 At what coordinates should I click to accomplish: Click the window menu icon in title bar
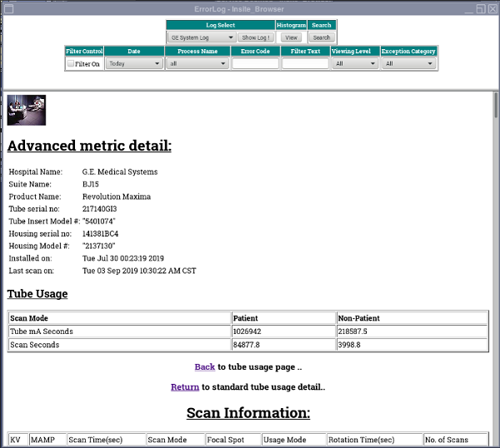(x=7, y=7)
